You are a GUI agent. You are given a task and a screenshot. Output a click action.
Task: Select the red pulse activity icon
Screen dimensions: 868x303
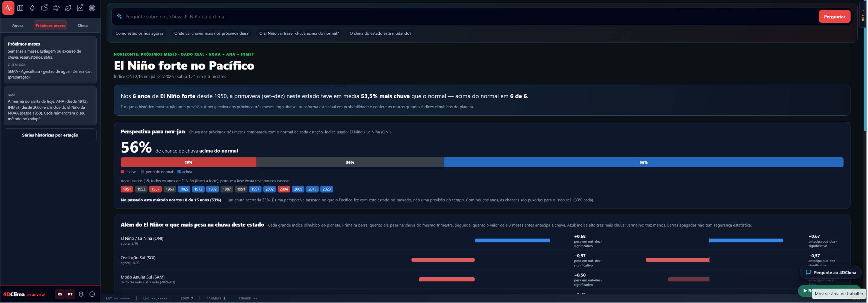pyautogui.click(x=8, y=8)
